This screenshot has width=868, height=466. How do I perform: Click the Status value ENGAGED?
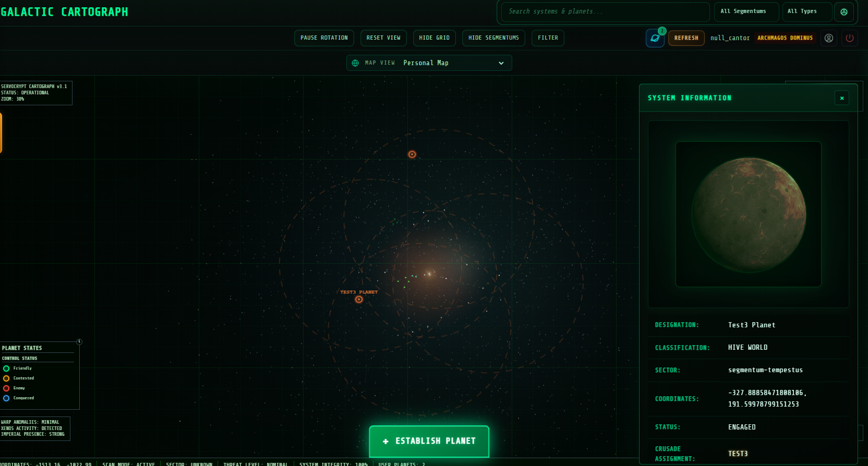[742, 427]
